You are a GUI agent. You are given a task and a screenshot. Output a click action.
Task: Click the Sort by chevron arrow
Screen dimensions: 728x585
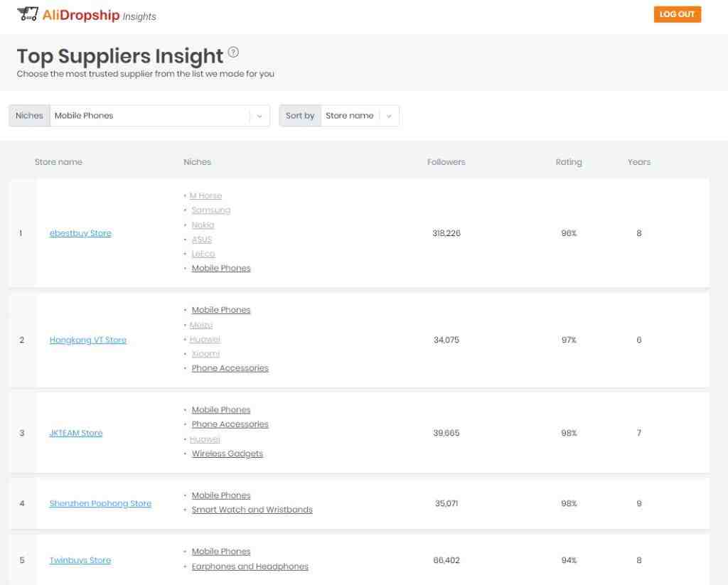coord(389,116)
